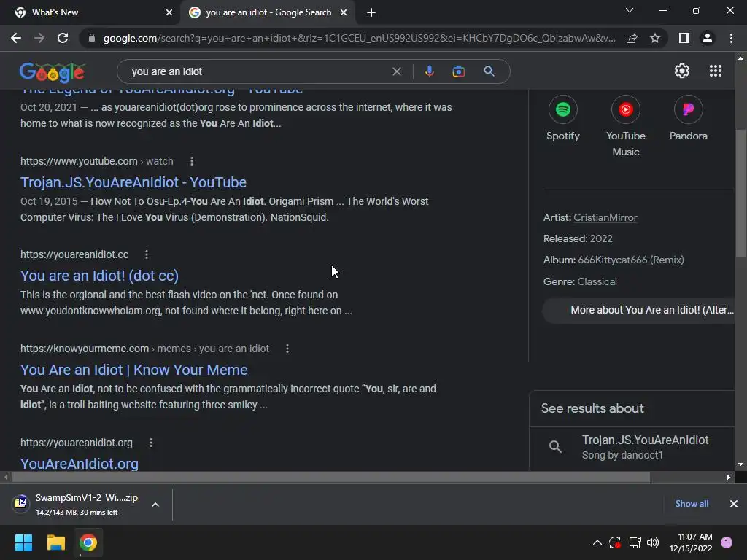Open artist CristianMirror link

605,217
